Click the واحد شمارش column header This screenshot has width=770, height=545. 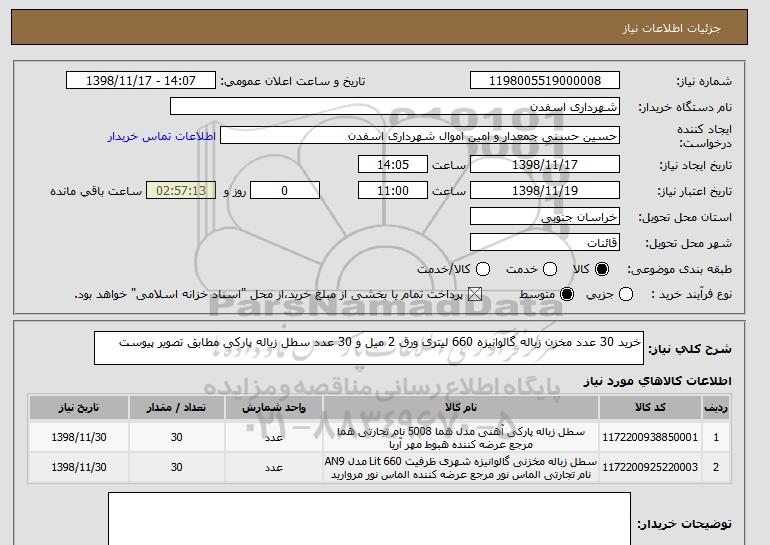[274, 408]
